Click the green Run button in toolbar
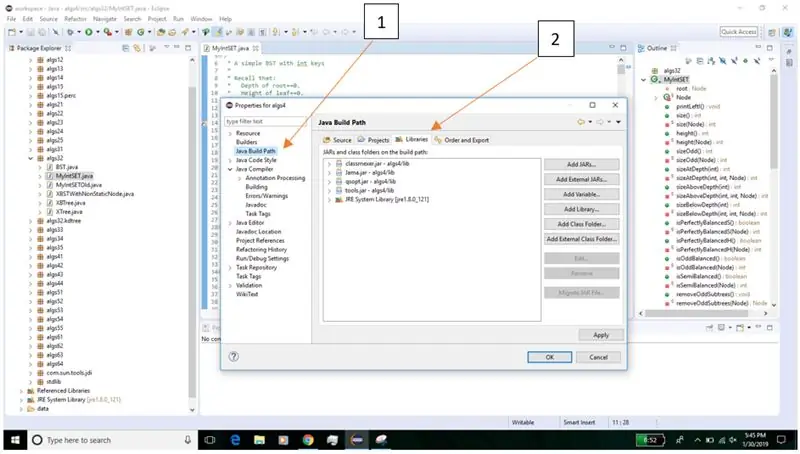The width and height of the screenshot is (800, 454). (x=89, y=32)
